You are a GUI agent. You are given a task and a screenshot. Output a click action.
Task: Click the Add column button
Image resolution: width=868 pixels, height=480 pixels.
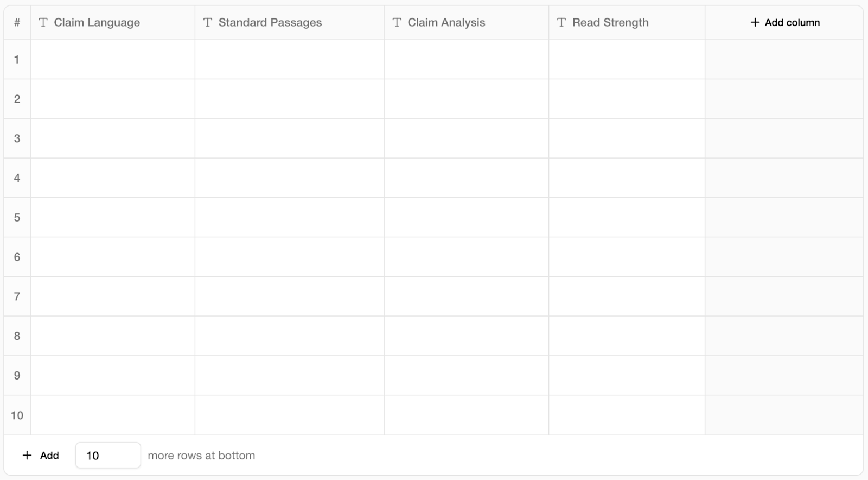pyautogui.click(x=784, y=22)
